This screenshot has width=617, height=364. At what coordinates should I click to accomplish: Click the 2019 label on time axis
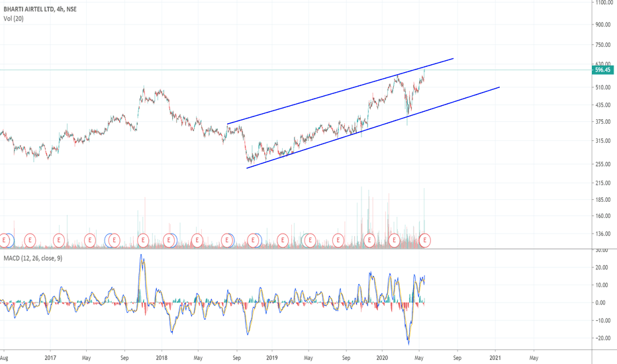coord(272,357)
